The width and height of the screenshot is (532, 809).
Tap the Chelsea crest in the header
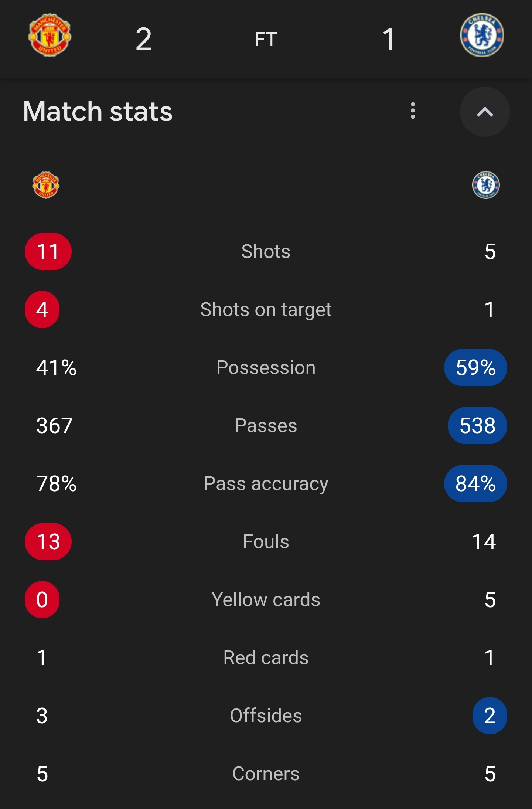[482, 35]
